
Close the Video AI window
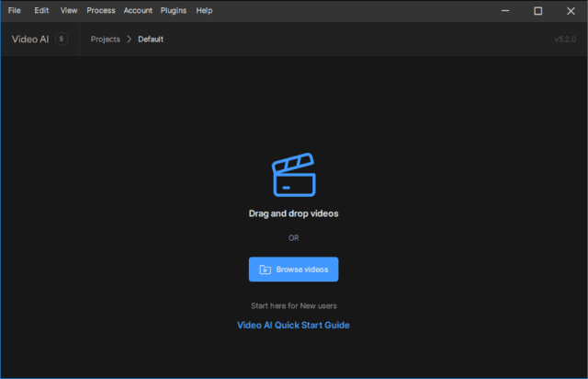coord(570,10)
